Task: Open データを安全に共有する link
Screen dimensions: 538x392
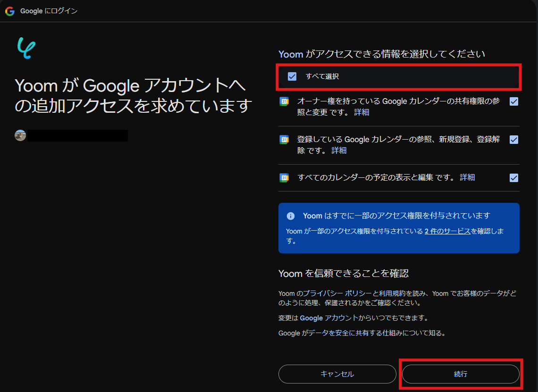Action: click(345, 334)
